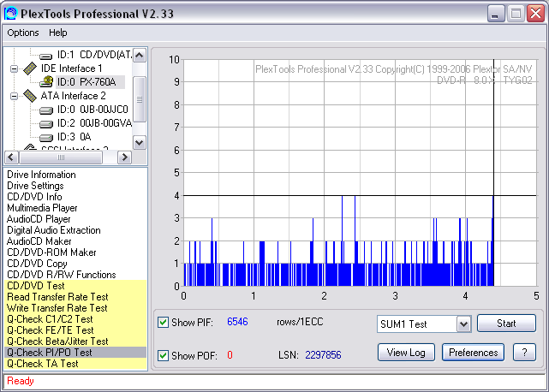The width and height of the screenshot is (549, 392).
Task: Select Q-Check PI/PO Test
Action: click(75, 353)
